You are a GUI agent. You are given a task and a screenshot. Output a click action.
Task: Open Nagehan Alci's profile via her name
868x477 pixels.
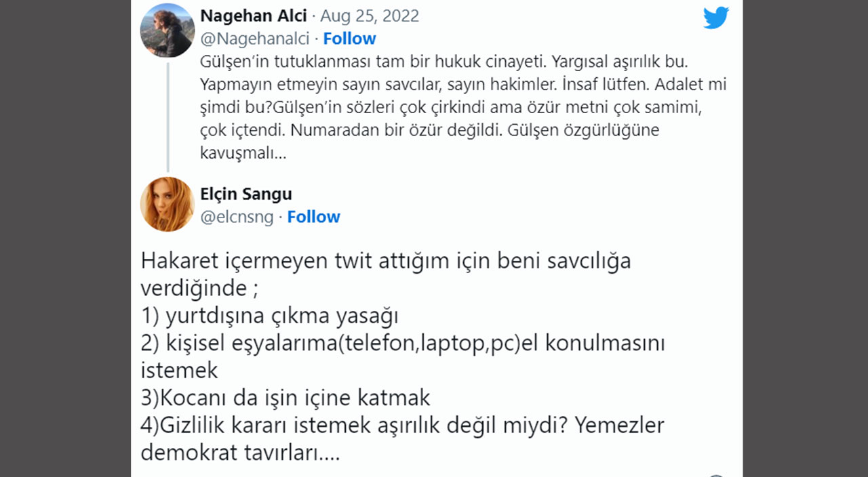click(254, 15)
